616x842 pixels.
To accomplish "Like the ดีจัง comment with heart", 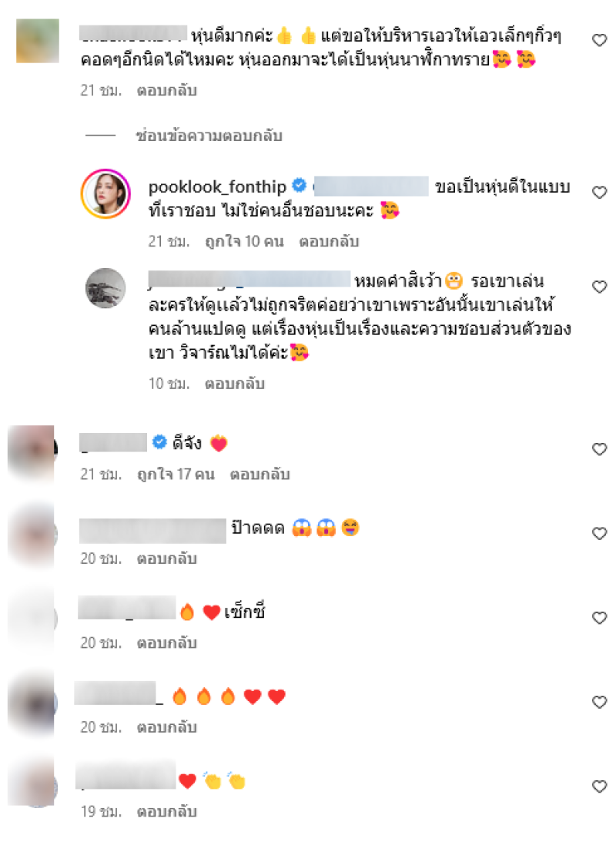I will click(599, 449).
